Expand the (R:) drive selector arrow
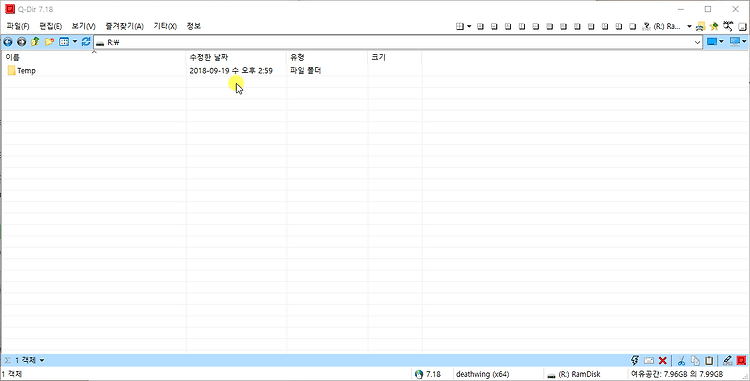750x381 pixels. click(x=689, y=26)
